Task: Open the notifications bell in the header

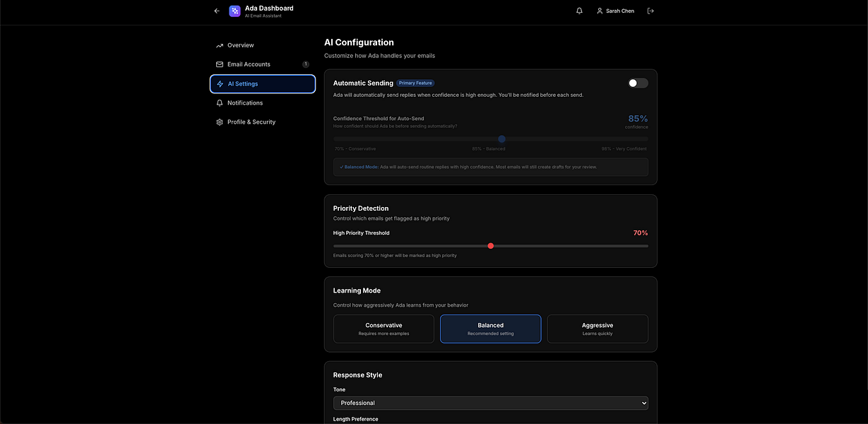Action: 579,11
